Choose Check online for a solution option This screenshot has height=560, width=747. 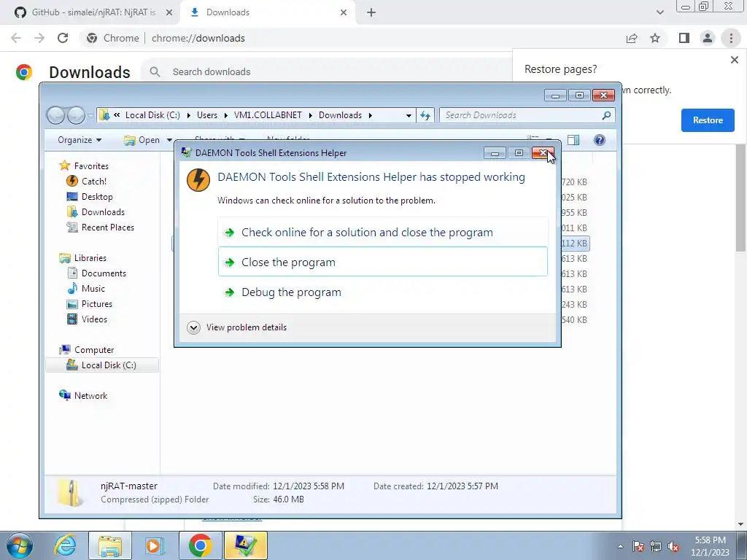tap(382, 233)
